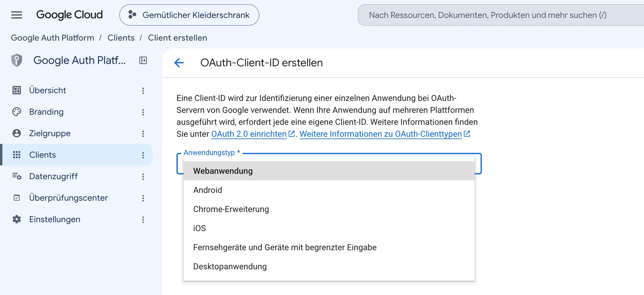Click the Einstellungen gear icon
The image size is (644, 295).
pos(17,219)
